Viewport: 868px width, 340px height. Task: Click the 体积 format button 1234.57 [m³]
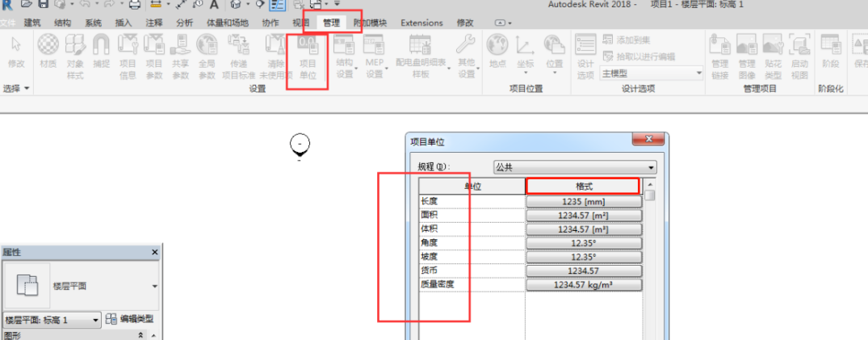[584, 229]
